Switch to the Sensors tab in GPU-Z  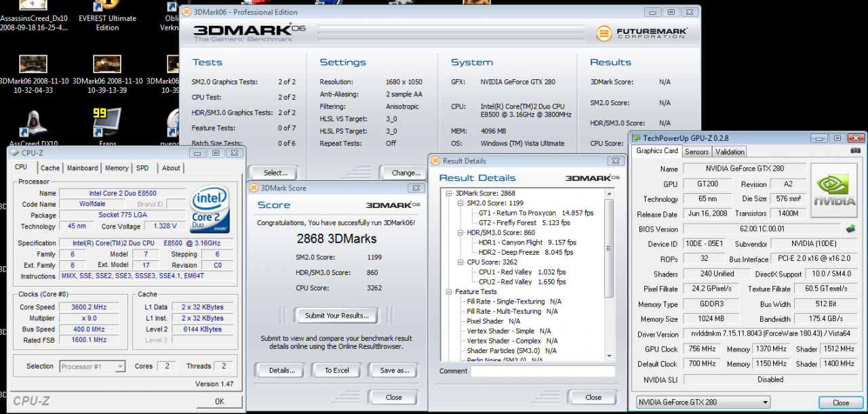(x=696, y=152)
